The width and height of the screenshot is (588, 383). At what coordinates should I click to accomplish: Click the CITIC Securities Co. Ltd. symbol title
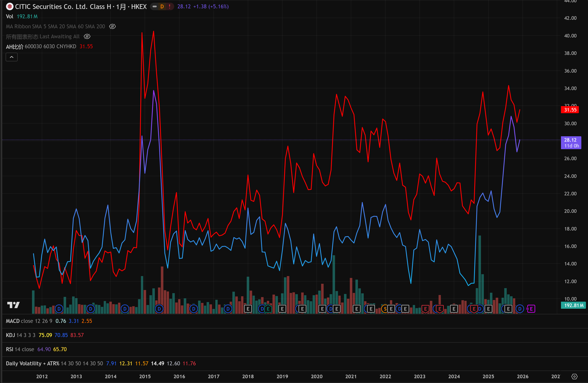[63, 7]
